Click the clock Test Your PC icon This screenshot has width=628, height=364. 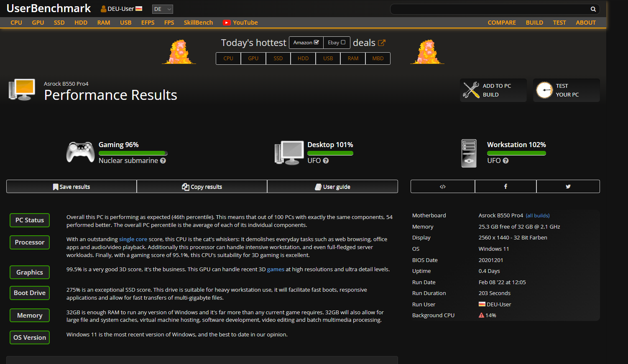click(x=544, y=90)
